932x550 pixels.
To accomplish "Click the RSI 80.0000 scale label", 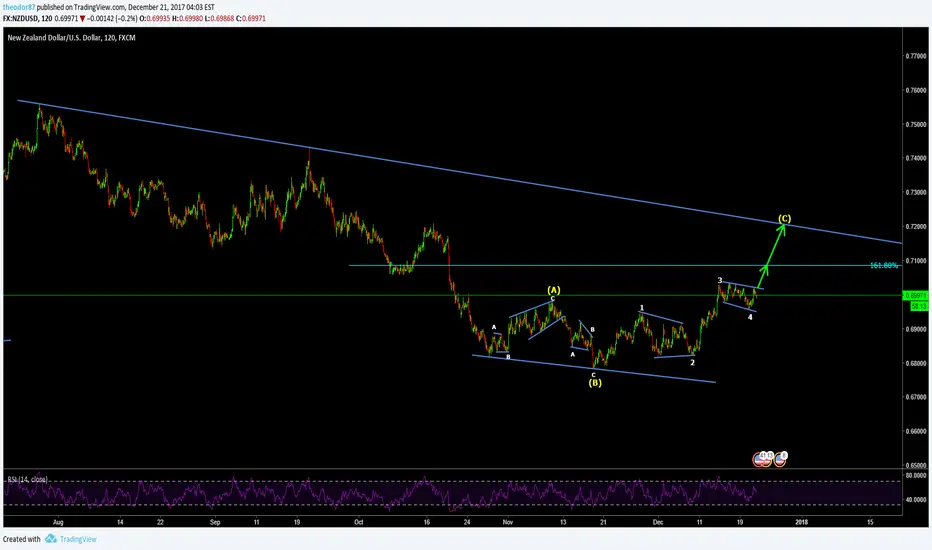I will coord(916,475).
